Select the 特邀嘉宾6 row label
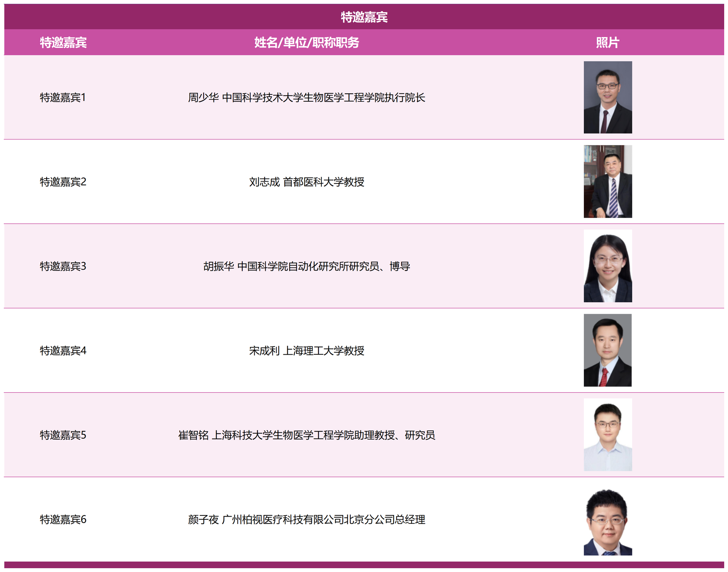Viewport: 728px width, 572px height. tap(63, 519)
